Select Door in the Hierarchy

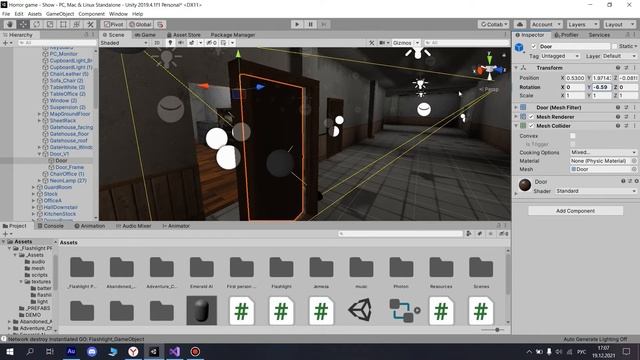coord(61,160)
